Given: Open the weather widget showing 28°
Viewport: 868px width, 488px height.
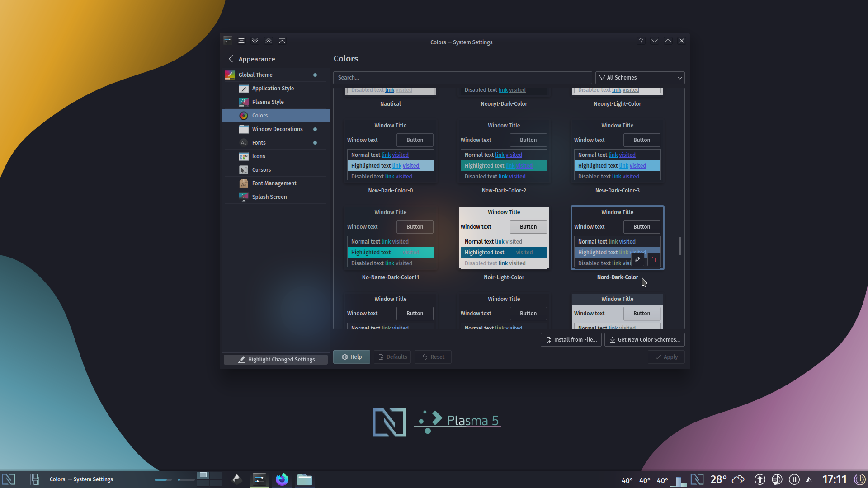Looking at the screenshot, I should (727, 479).
